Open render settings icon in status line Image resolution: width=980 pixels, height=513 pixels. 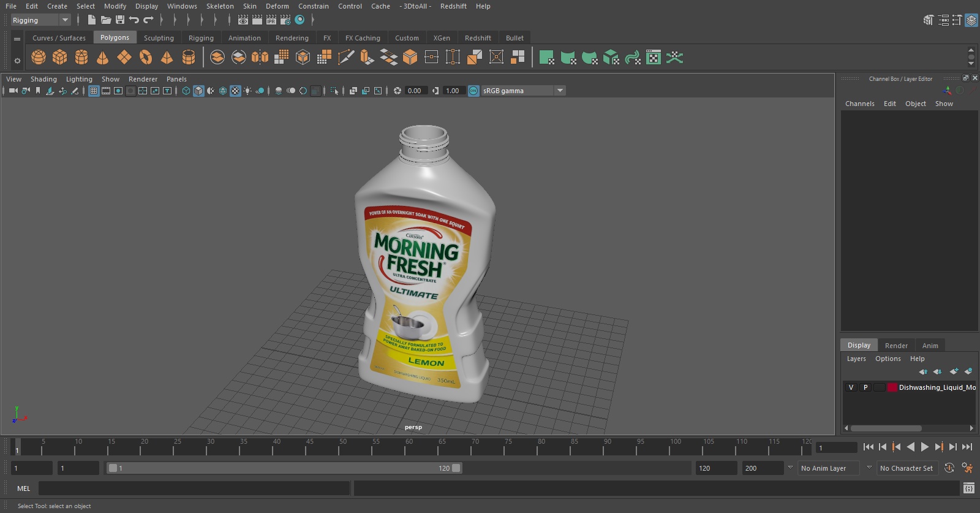coord(285,20)
